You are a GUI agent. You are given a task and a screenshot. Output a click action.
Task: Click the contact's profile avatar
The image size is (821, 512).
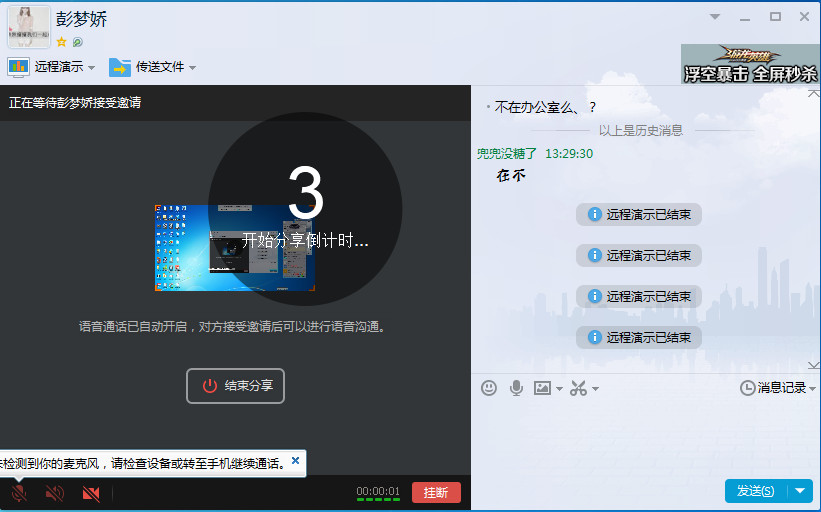click(x=29, y=27)
